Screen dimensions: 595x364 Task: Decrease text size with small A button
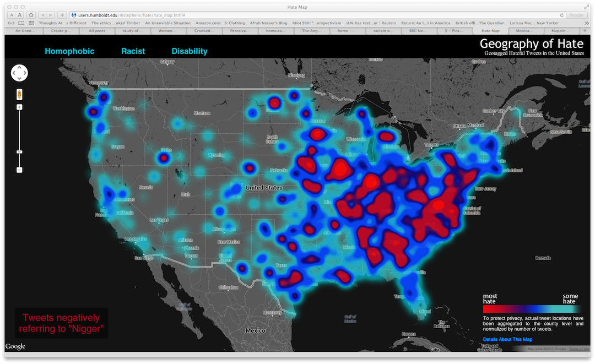coord(12,15)
